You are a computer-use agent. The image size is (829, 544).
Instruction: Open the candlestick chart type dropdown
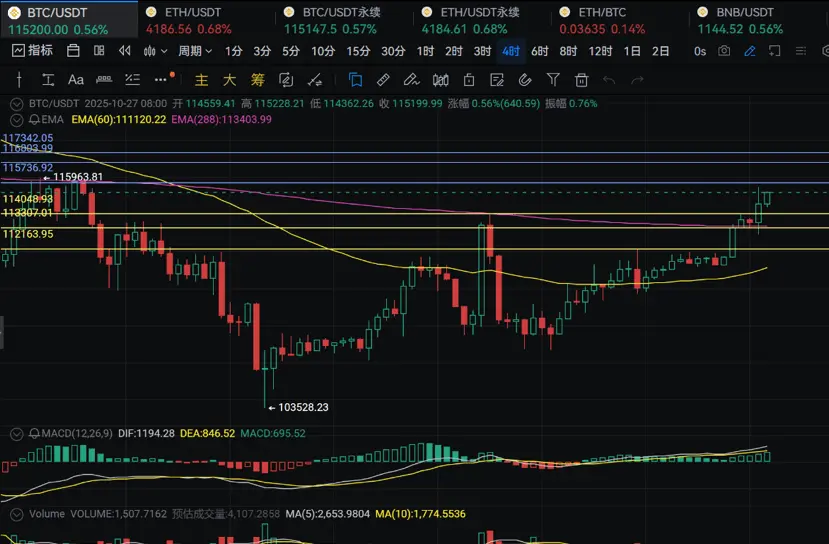[x=155, y=51]
